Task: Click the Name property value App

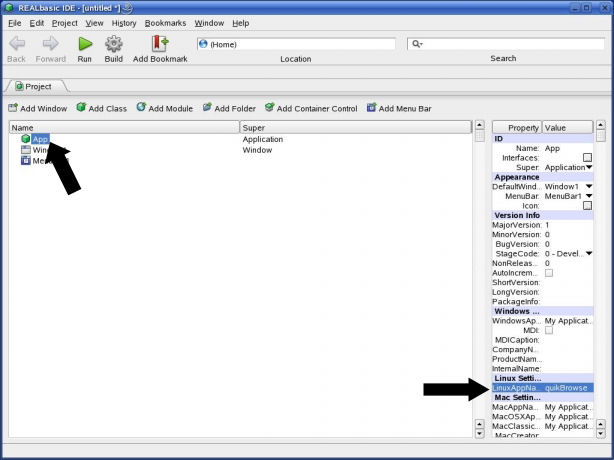Action: pos(552,148)
